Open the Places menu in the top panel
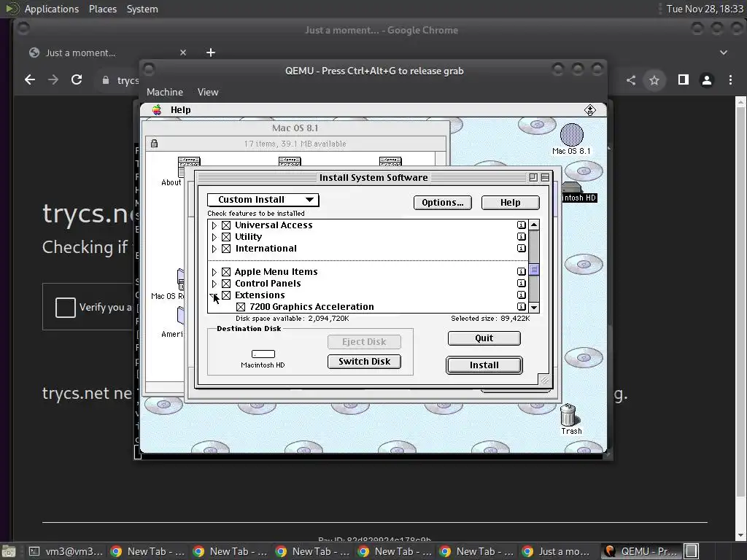The width and height of the screenshot is (747, 560). point(102,9)
